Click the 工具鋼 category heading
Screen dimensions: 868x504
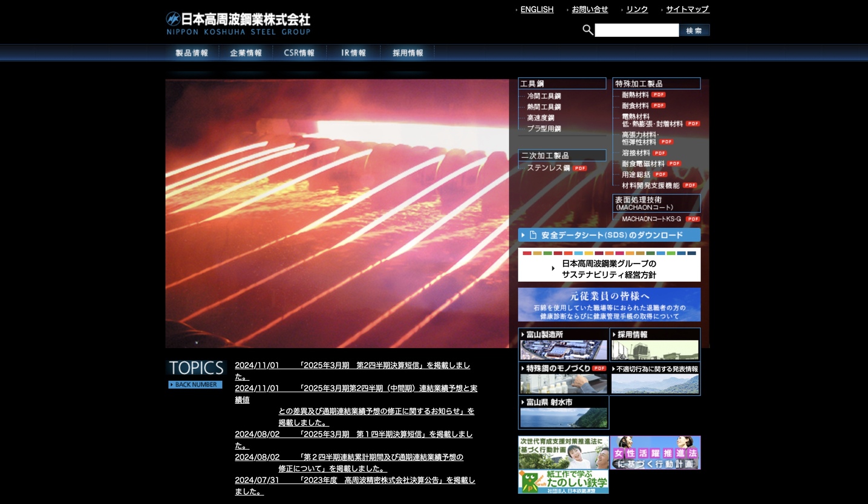coord(562,83)
